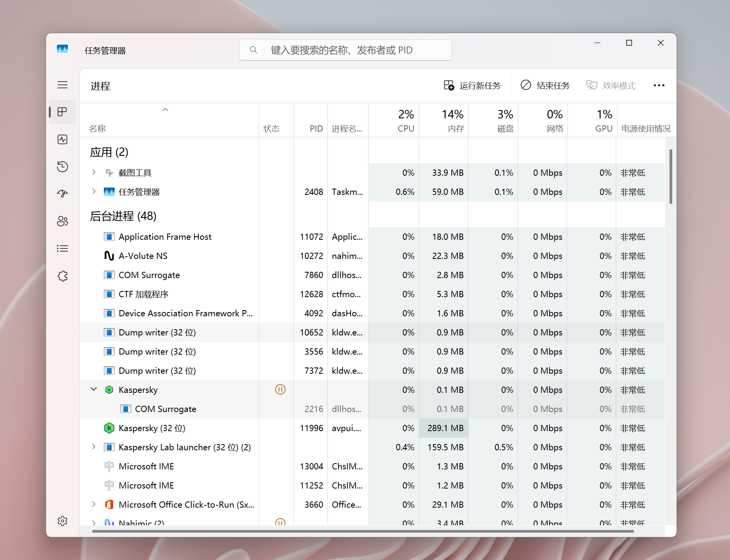The width and height of the screenshot is (730, 560).
Task: Select Dump writer with PID 3556
Action: click(372, 351)
